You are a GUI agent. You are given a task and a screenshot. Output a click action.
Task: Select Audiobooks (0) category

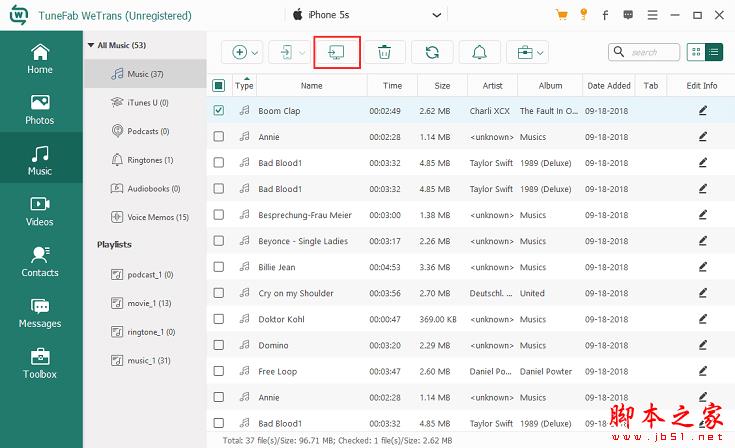click(145, 188)
